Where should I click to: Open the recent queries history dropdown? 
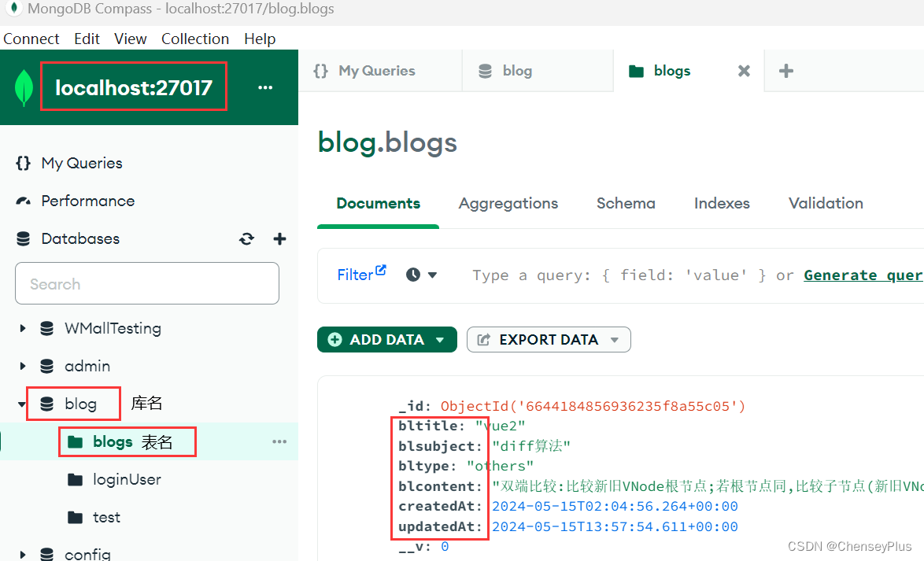422,275
